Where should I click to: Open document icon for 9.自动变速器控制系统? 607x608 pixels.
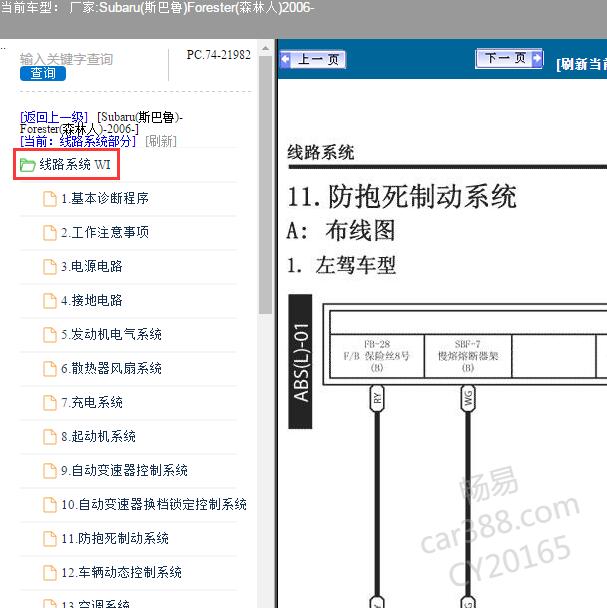50,472
